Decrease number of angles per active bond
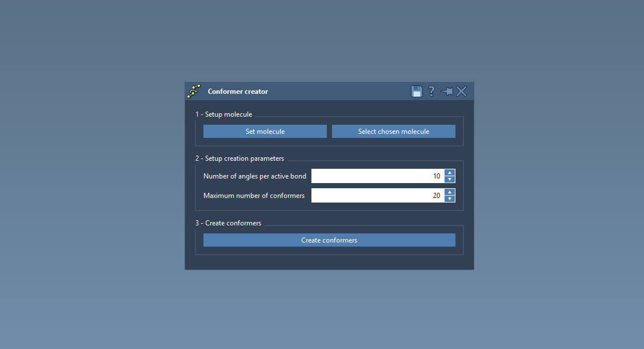Screen dimensions: 644x349 tap(450, 180)
